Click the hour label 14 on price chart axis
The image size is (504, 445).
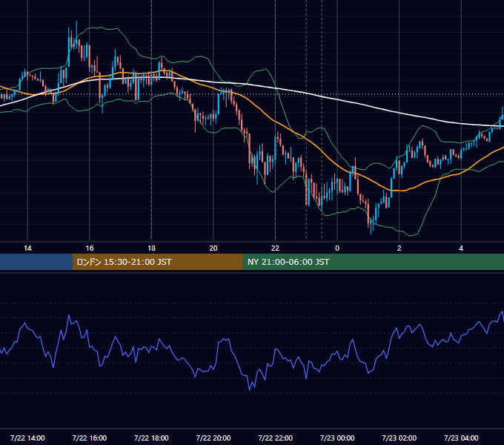(x=27, y=248)
